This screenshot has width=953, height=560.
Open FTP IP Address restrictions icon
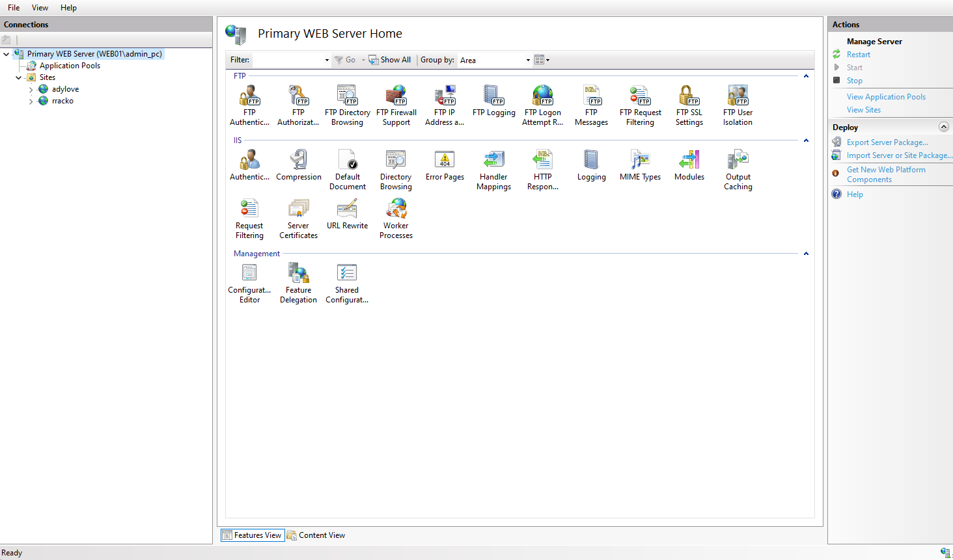point(445,105)
